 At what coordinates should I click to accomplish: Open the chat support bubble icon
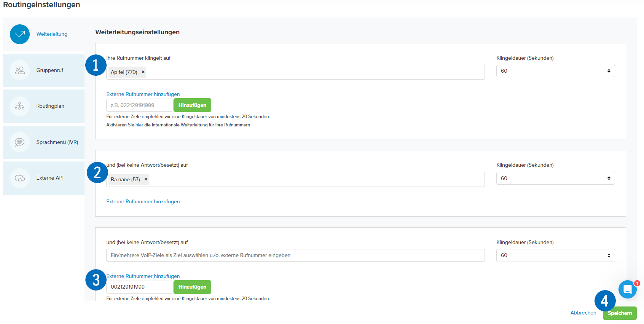click(x=628, y=289)
